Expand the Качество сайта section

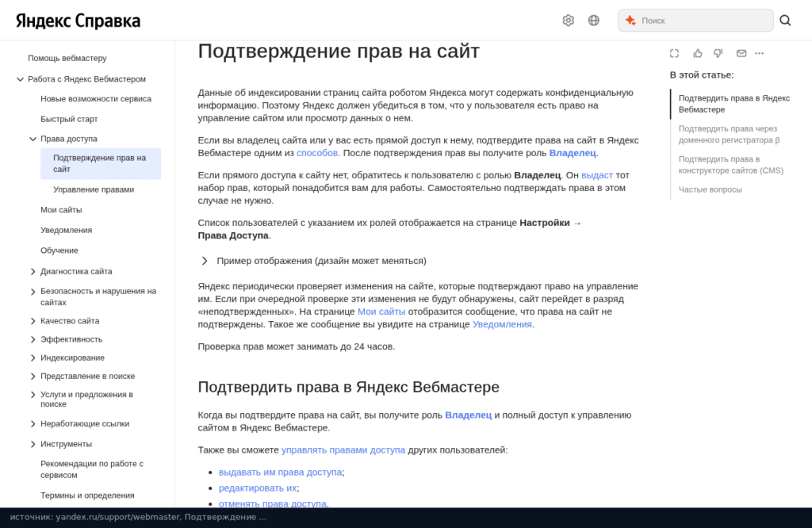33,321
